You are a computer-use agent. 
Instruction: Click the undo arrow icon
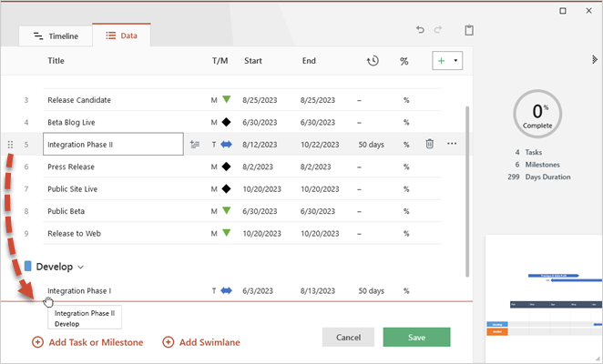[420, 30]
